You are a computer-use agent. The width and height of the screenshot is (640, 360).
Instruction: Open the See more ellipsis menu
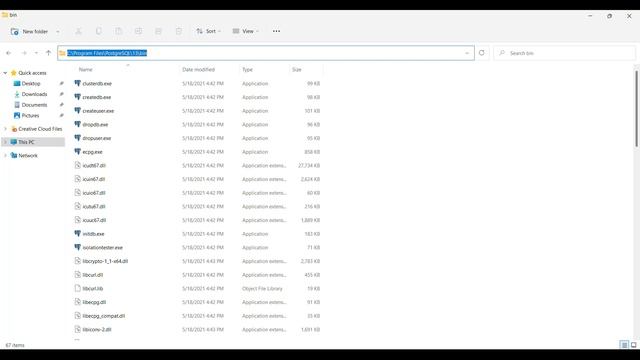click(276, 31)
